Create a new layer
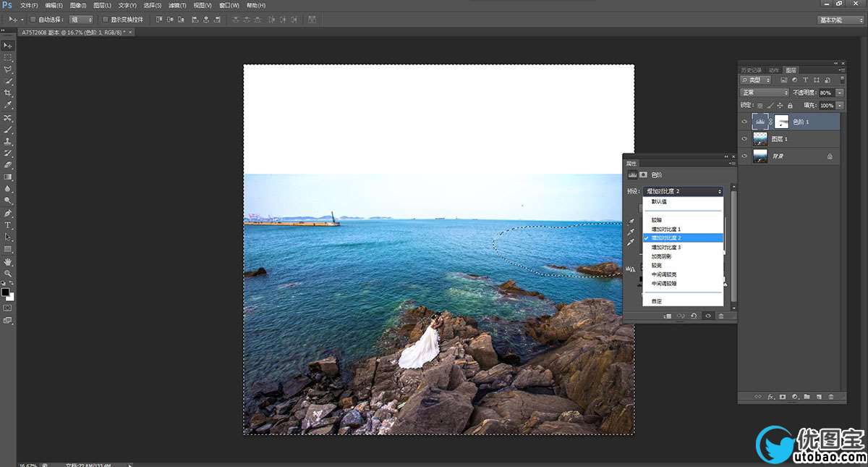 (x=819, y=397)
